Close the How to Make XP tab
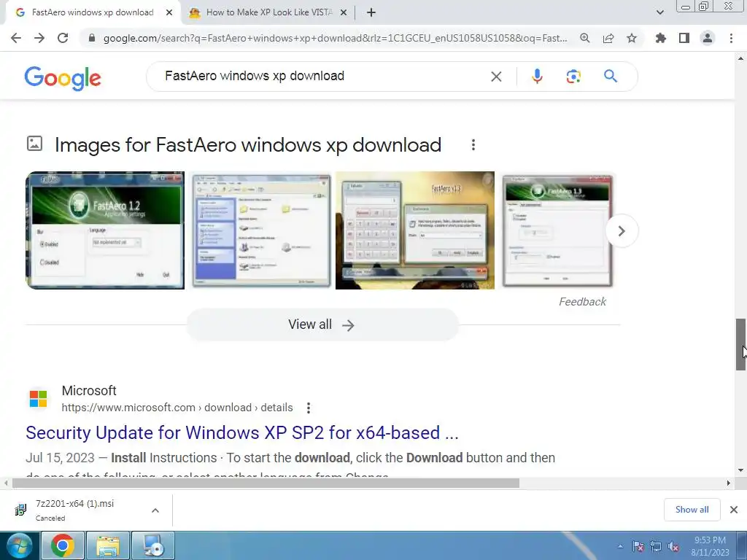Viewport: 747px width, 560px height. (x=343, y=13)
